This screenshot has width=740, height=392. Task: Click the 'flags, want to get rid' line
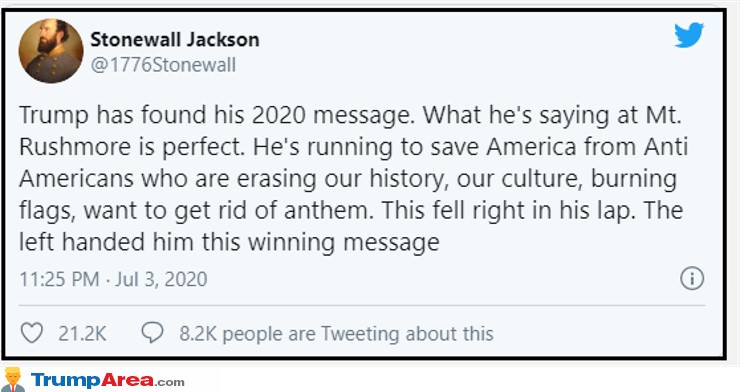click(x=351, y=210)
